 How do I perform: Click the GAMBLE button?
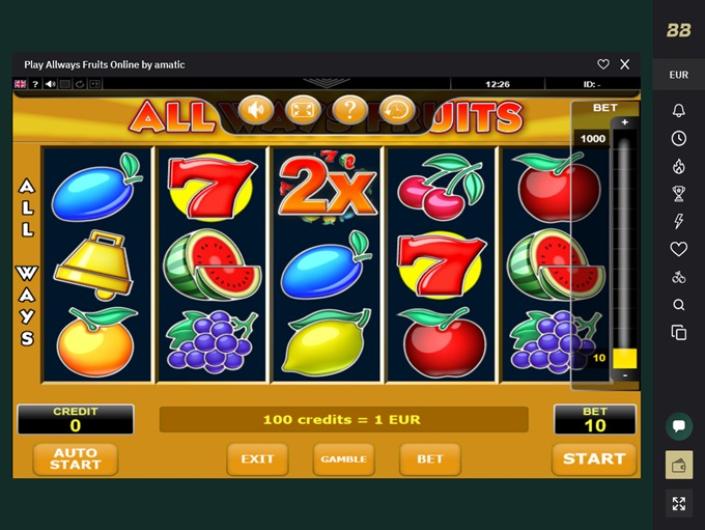pos(344,459)
